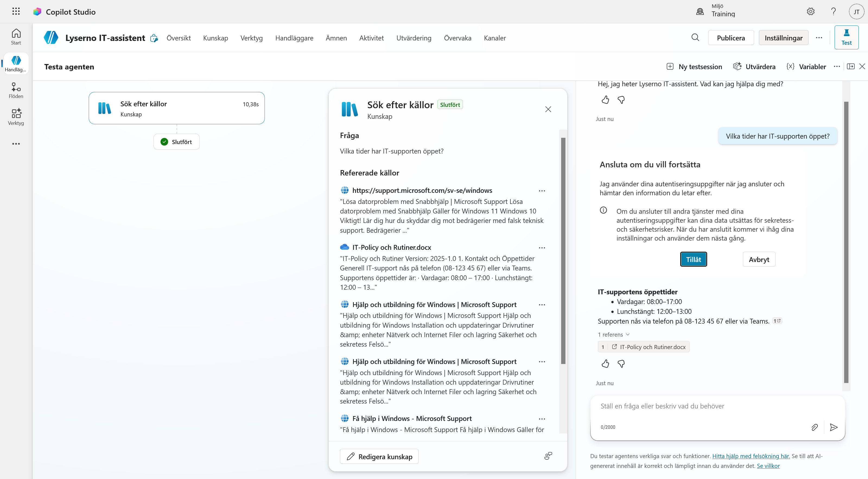
Task: Go to Start in the left sidebar
Action: [x=16, y=37]
